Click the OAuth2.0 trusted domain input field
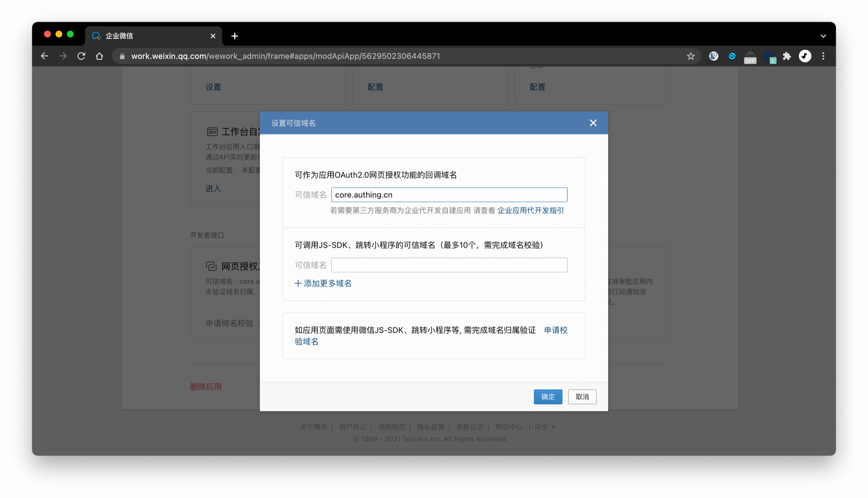This screenshot has height=498, width=868. [x=449, y=195]
